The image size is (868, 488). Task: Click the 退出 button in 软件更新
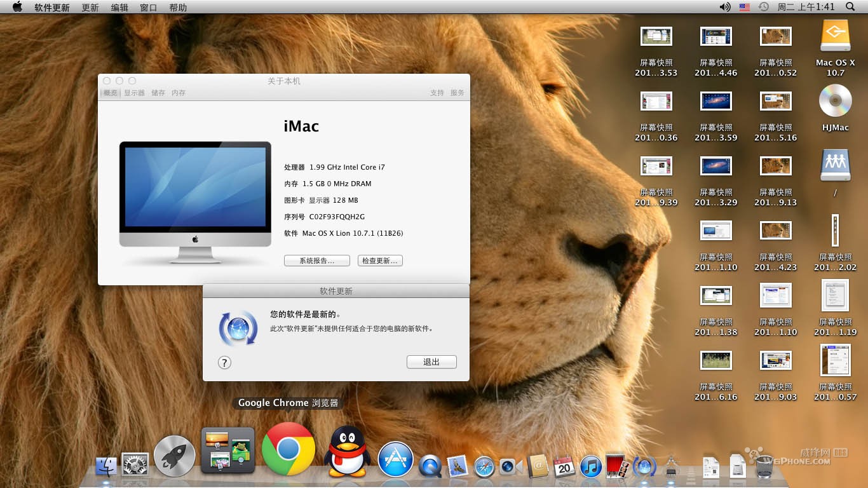click(431, 362)
